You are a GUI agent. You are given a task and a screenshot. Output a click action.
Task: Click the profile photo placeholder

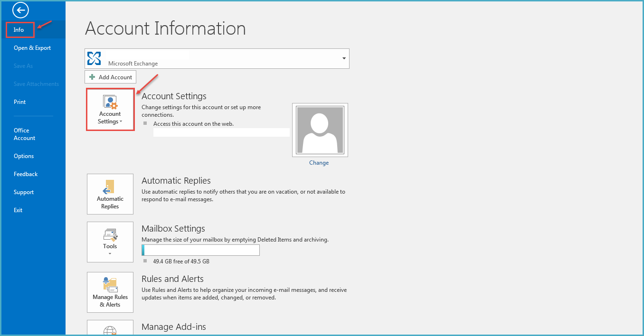point(320,130)
